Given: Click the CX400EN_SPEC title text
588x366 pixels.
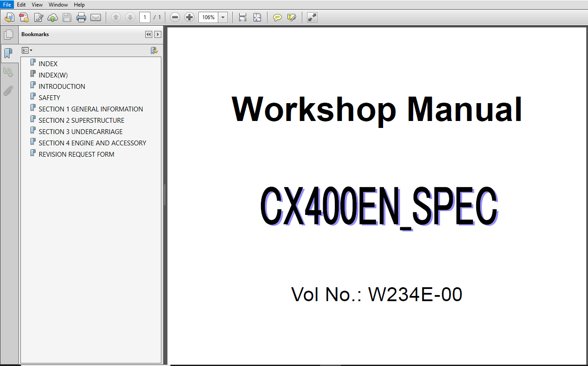Looking at the screenshot, I should (x=379, y=208).
